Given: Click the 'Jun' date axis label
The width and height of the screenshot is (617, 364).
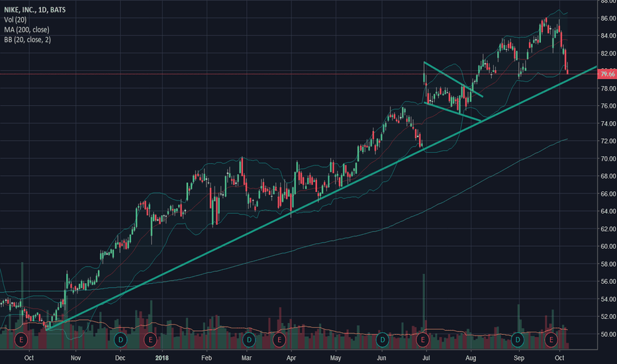Looking at the screenshot, I should coord(381,357).
